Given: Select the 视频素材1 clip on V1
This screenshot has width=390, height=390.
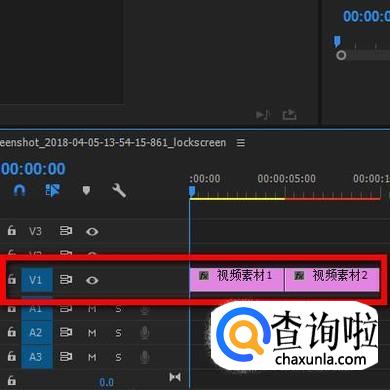Looking at the screenshot, I should (x=237, y=280).
